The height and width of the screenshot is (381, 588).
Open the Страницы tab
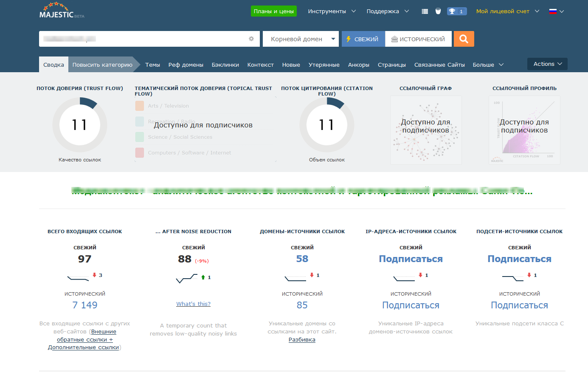pos(392,65)
